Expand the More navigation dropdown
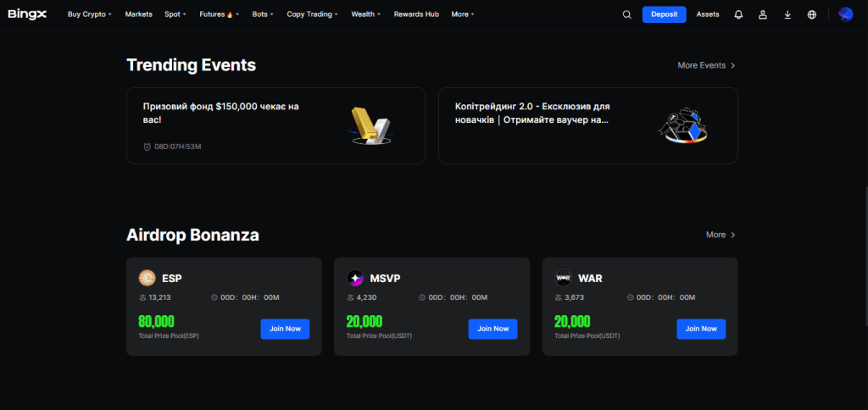 point(463,14)
